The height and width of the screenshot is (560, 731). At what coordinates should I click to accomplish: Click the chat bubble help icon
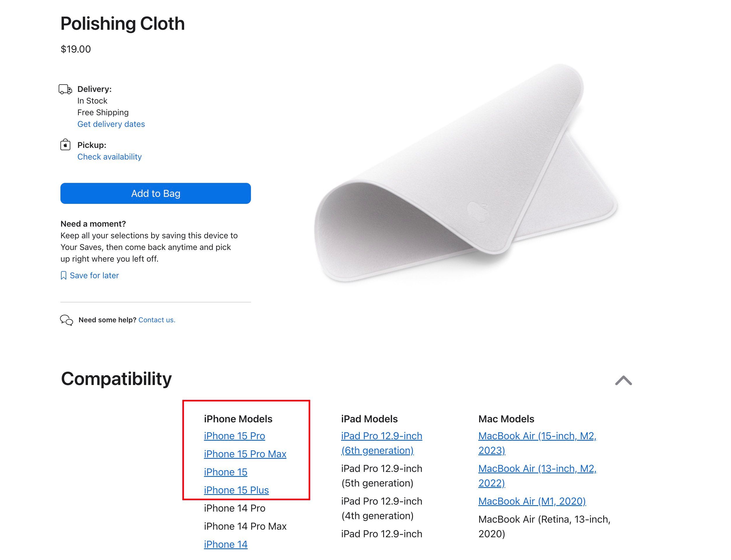tap(66, 319)
